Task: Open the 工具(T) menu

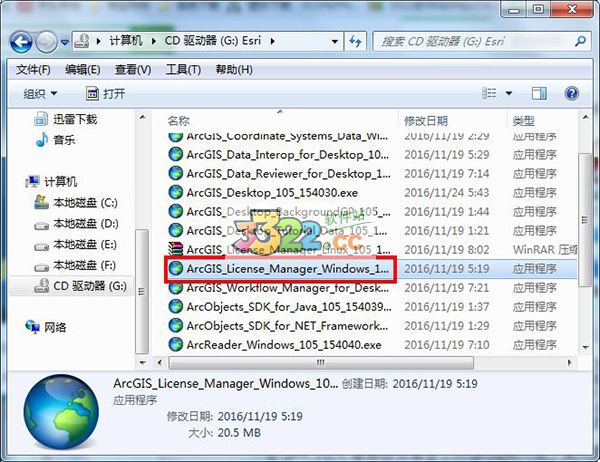Action: click(183, 70)
